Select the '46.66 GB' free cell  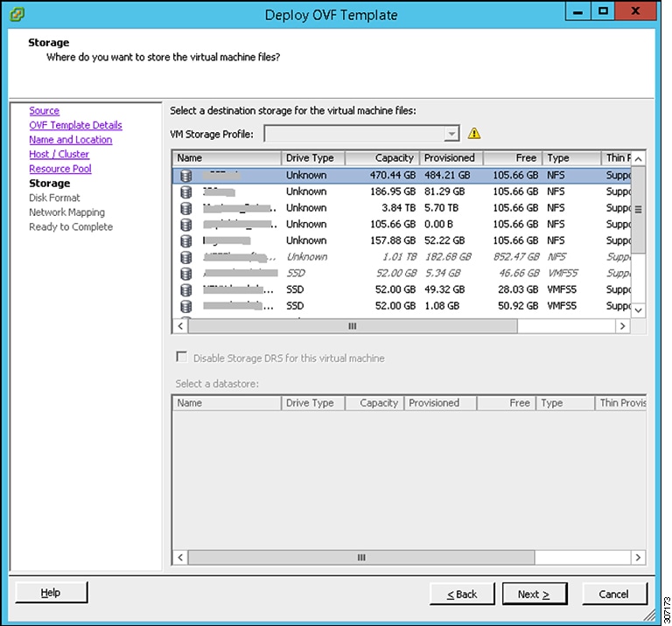(x=519, y=273)
